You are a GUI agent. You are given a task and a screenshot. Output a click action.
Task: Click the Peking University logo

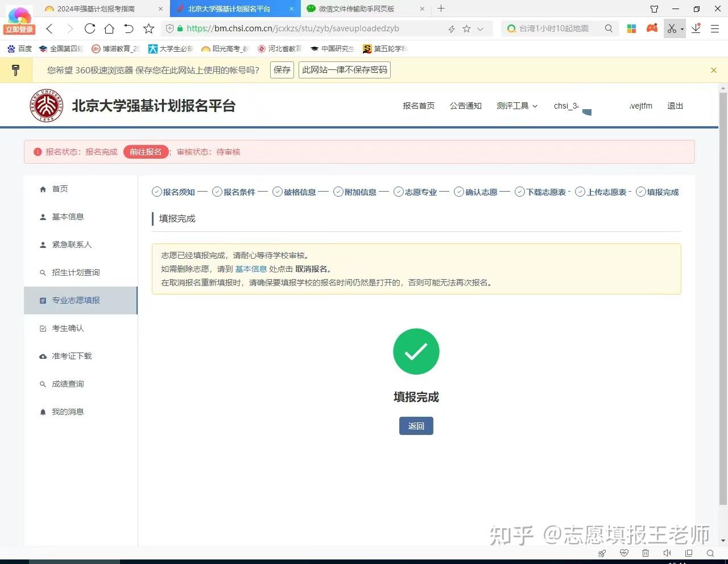pyautogui.click(x=47, y=106)
